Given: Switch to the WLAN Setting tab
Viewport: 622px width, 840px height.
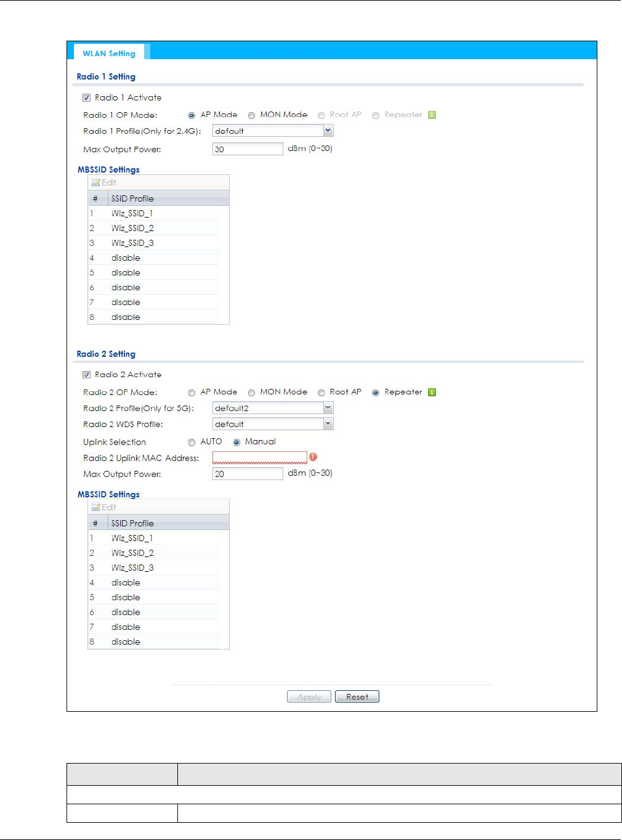Looking at the screenshot, I should click(x=109, y=53).
